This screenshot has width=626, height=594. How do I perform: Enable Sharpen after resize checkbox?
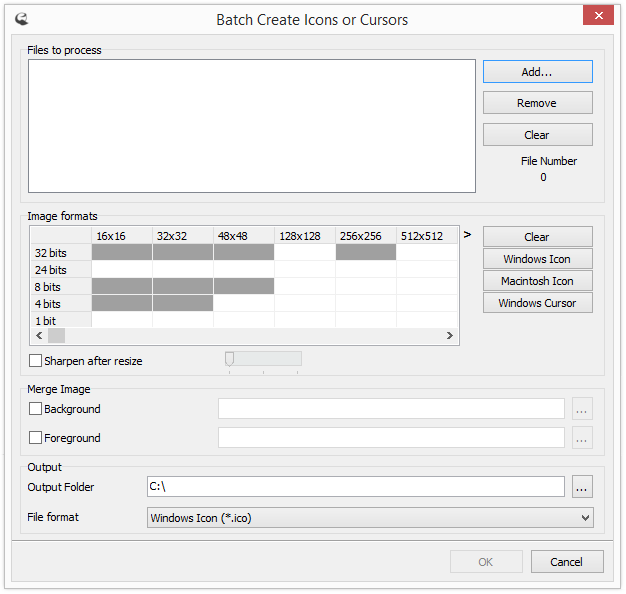pos(36,361)
